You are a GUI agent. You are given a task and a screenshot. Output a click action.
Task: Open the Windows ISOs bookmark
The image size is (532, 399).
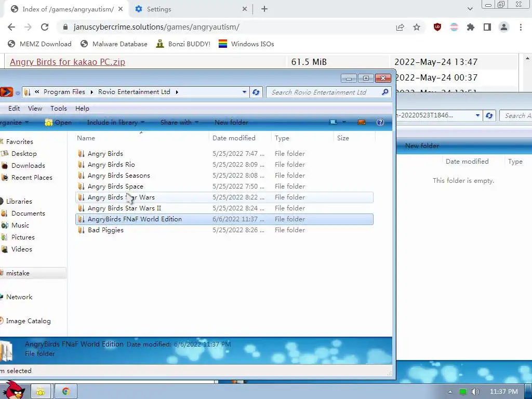click(x=246, y=44)
